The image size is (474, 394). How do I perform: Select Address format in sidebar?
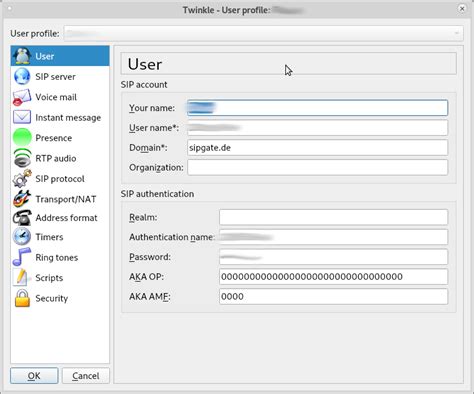coord(60,218)
